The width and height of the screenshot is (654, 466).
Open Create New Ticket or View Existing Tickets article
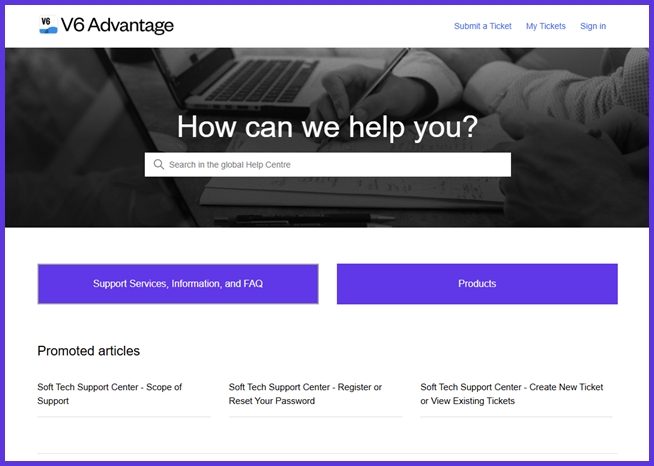click(x=511, y=393)
